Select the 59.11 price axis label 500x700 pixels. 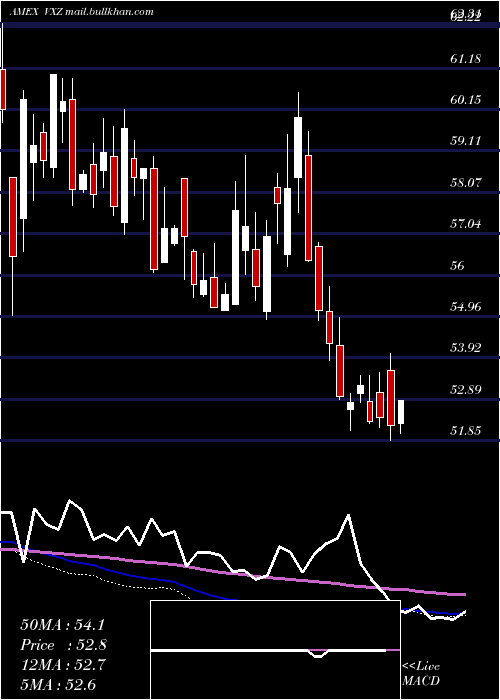[x=466, y=141]
